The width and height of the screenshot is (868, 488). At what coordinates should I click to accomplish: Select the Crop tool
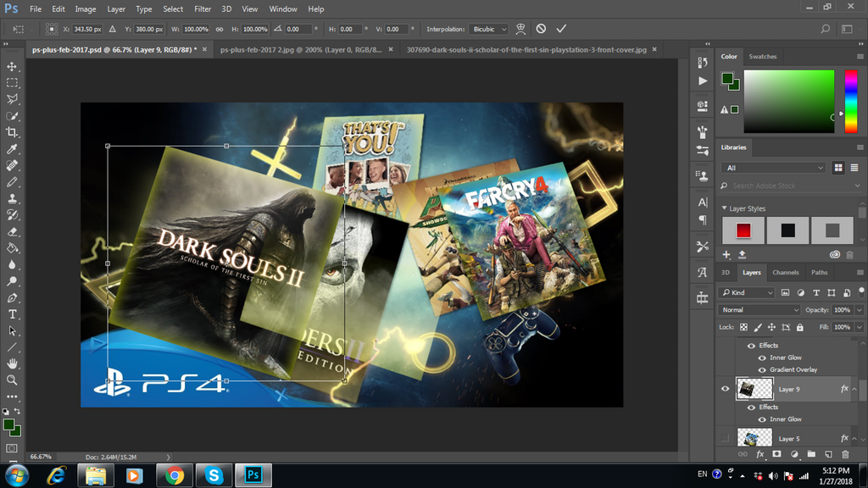pos(12,132)
